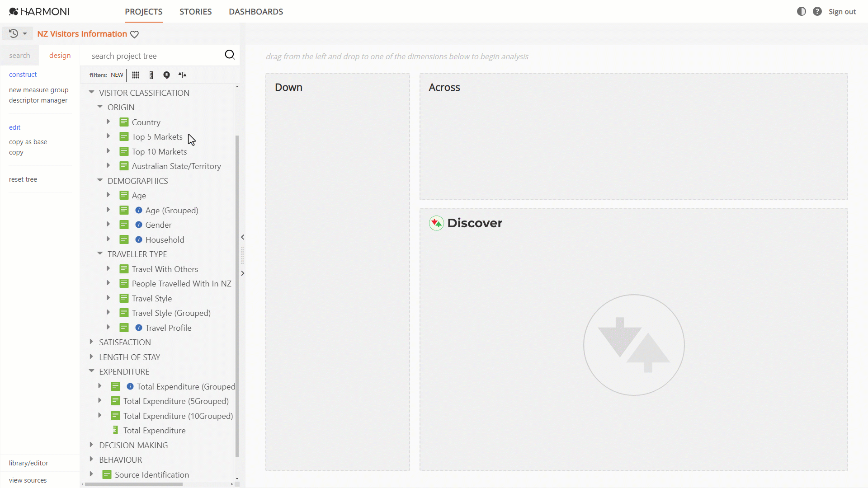868x488 pixels.
Task: Open the STORIES tab
Action: [195, 12]
